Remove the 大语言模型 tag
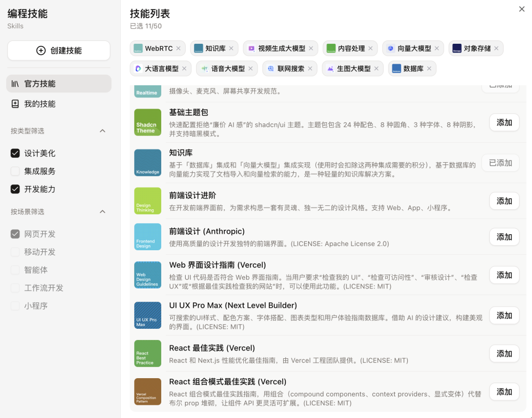 tap(184, 69)
